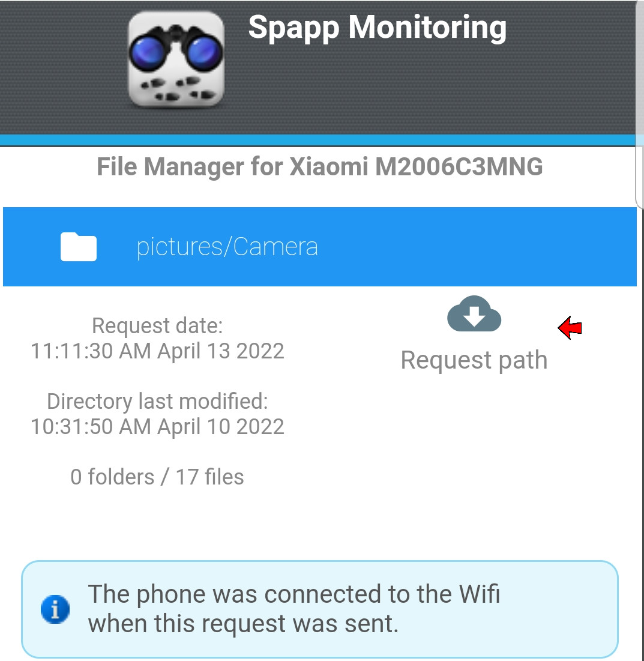Click the Directory last modified label
The image size is (644, 661).
[158, 401]
